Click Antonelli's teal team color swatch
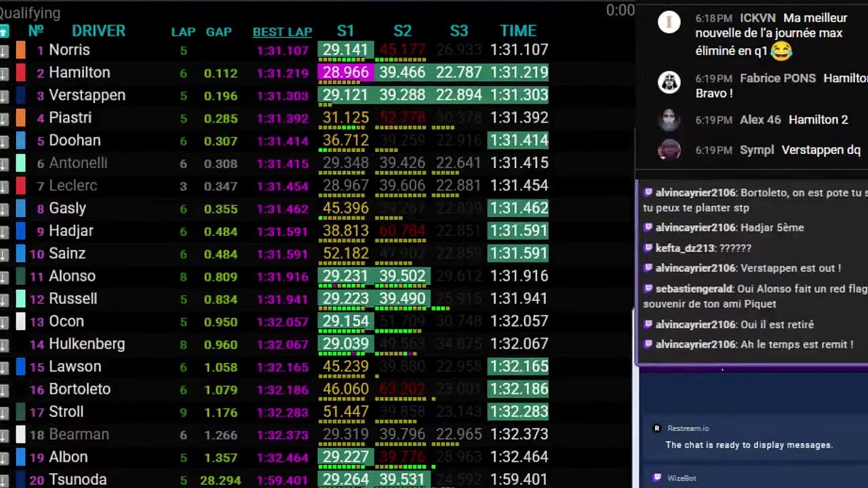This screenshot has height=488, width=868. pos(21,163)
